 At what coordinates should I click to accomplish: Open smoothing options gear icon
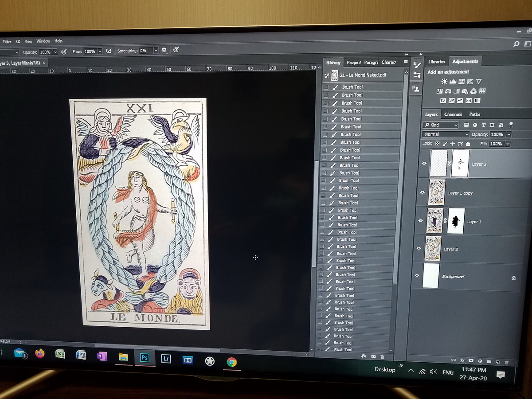pyautogui.click(x=164, y=51)
